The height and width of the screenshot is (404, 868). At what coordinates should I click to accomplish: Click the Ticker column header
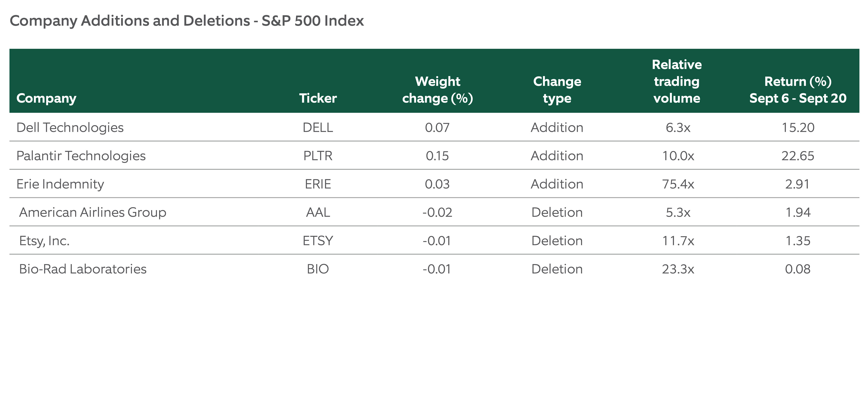pos(318,98)
